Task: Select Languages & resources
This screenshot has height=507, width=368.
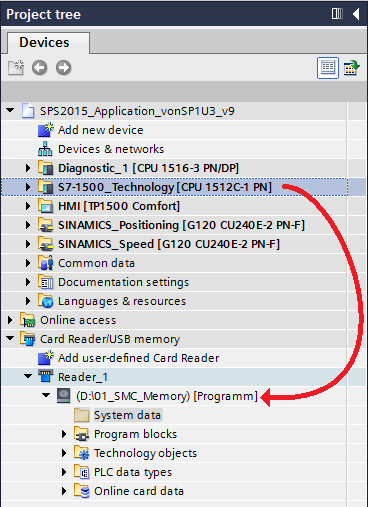Action: (122, 301)
